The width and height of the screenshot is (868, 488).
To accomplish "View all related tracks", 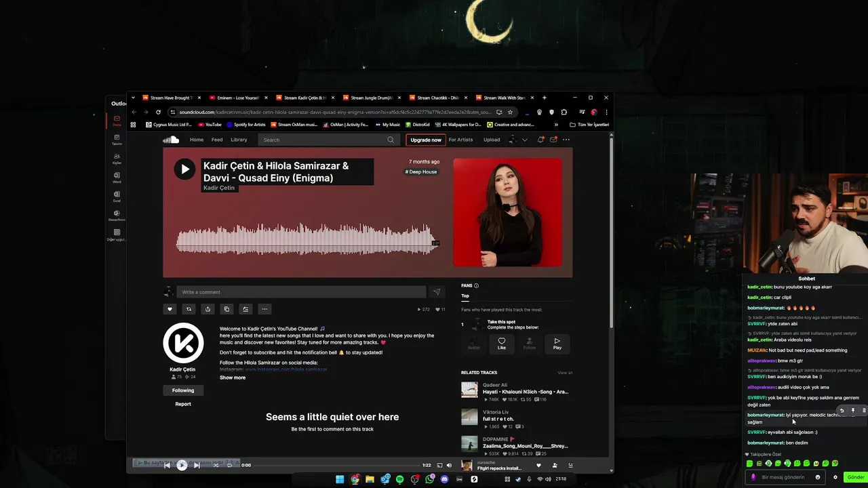I will [x=565, y=373].
